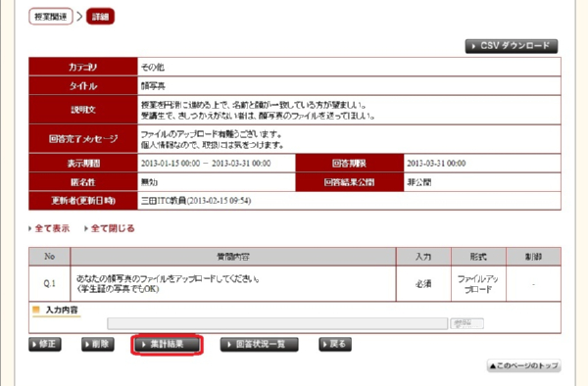588x386 pixels.
Task: Click the 制御 column header
Action: point(533,257)
